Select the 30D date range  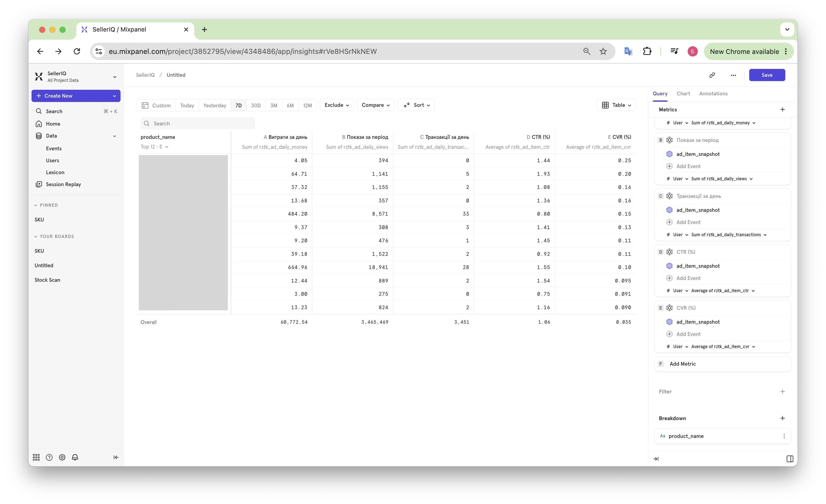pos(256,105)
